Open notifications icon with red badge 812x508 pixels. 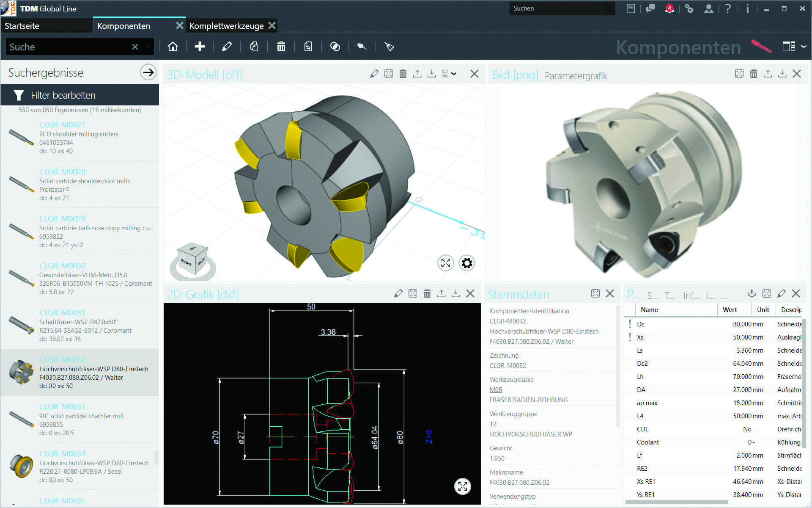669,8
